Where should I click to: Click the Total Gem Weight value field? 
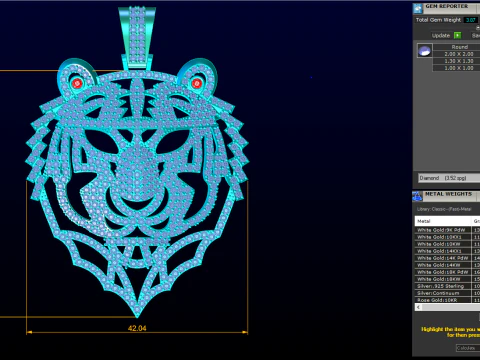click(x=471, y=20)
